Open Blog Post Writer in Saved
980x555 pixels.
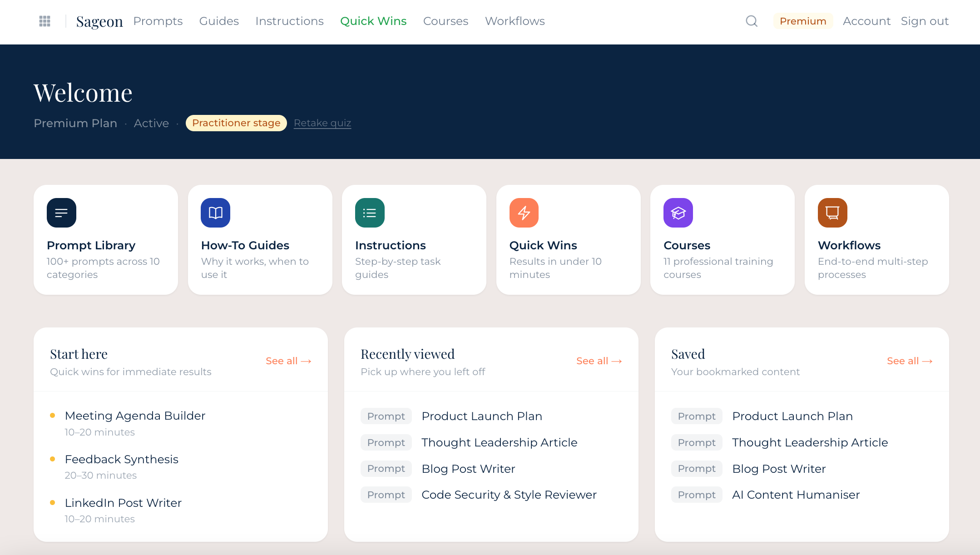779,469
